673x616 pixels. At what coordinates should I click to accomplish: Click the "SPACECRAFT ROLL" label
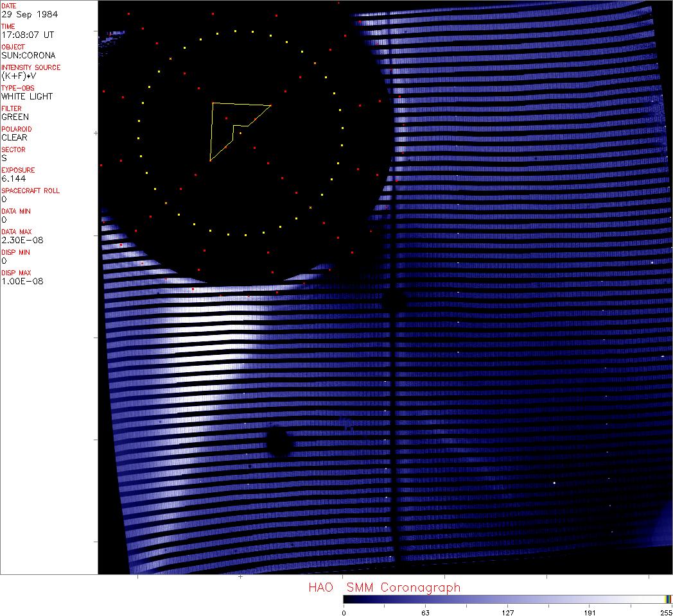tap(30, 191)
